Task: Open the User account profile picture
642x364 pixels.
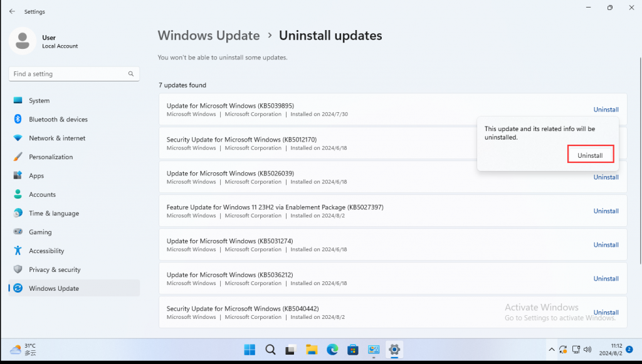Action: point(23,41)
